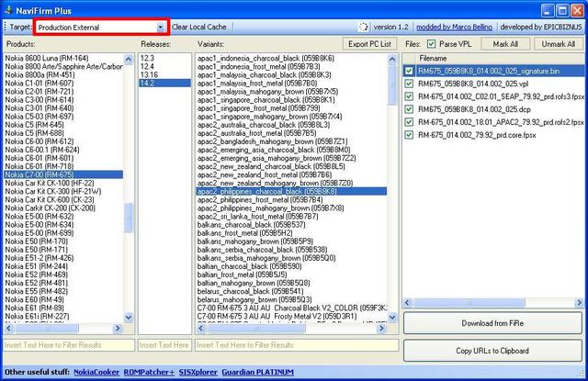Click Files list scroll left arrow
The width and height of the screenshot is (588, 381).
(408, 302)
